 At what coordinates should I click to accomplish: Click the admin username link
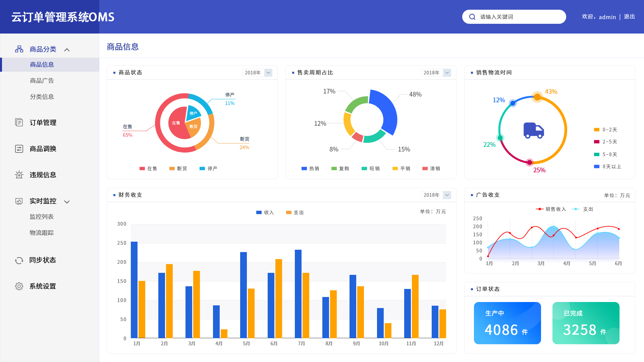coord(607,17)
